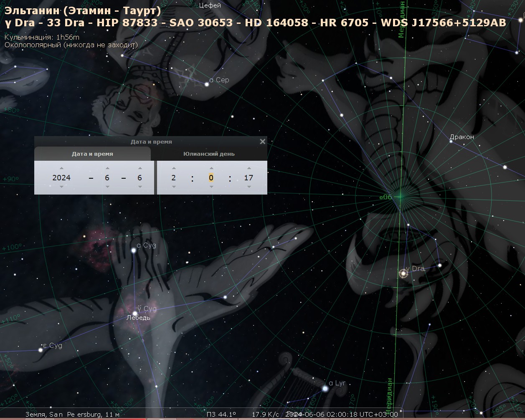
Task: Select the star Deneb labeled α Cyg
Action: 134,250
